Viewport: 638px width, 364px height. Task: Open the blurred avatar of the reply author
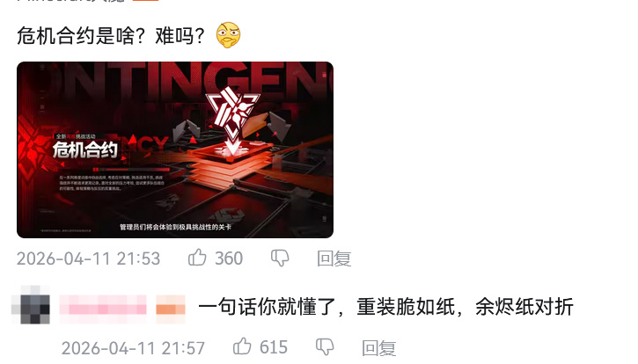pyautogui.click(x=31, y=305)
